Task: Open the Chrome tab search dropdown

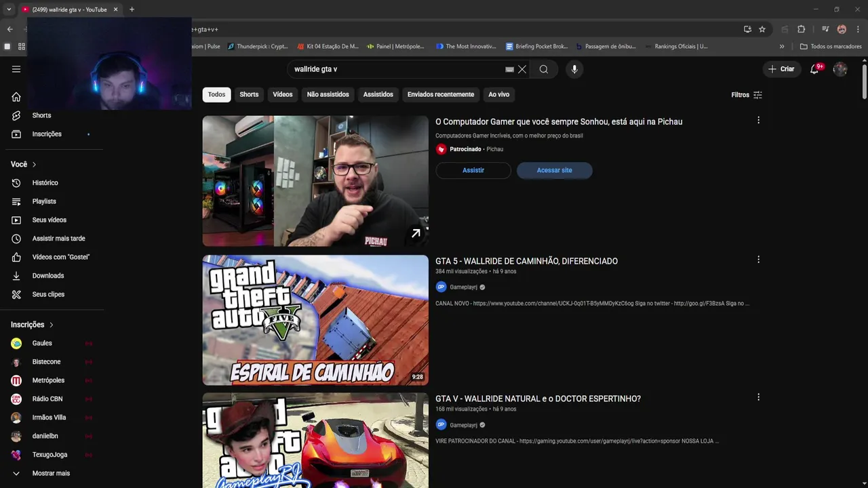Action: point(9,9)
